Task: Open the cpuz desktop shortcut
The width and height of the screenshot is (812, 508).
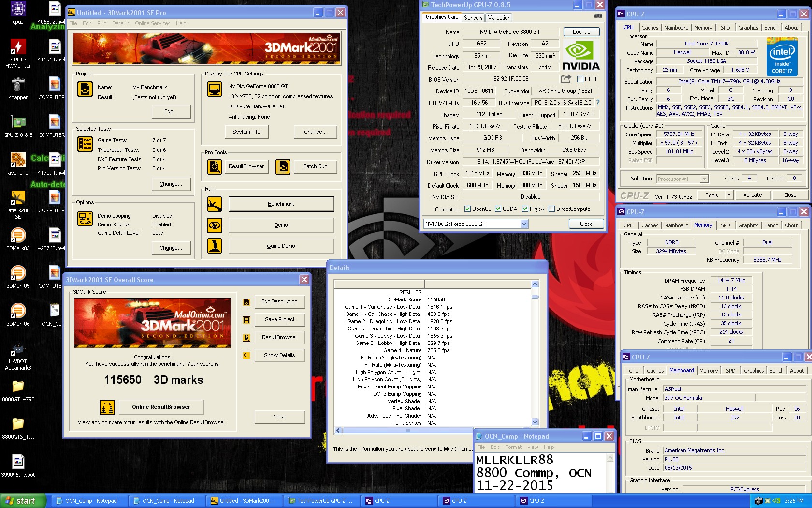Action: pos(18,13)
